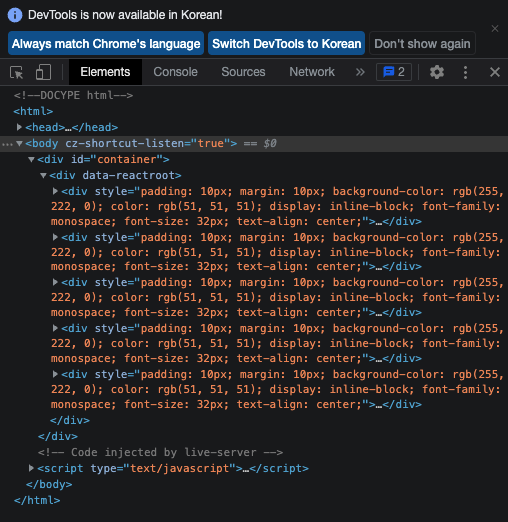Expand the fourth styled div node

click(55, 328)
